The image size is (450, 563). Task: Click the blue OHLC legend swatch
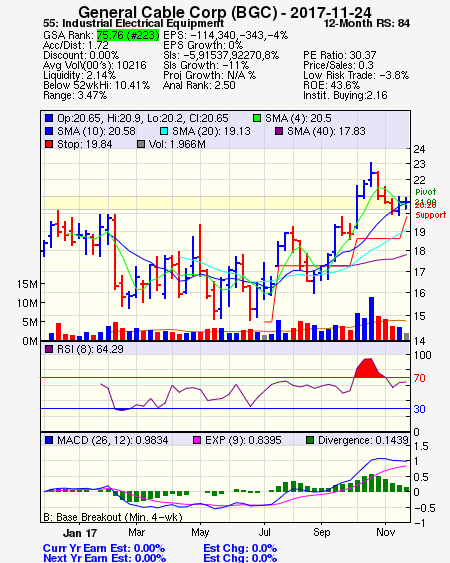(49, 118)
